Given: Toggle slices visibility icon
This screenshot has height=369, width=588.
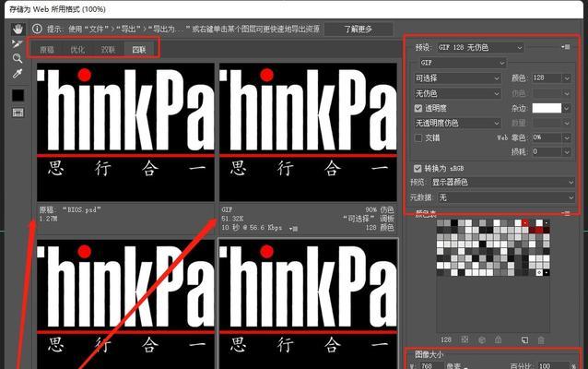Looking at the screenshot, I should coord(18,113).
